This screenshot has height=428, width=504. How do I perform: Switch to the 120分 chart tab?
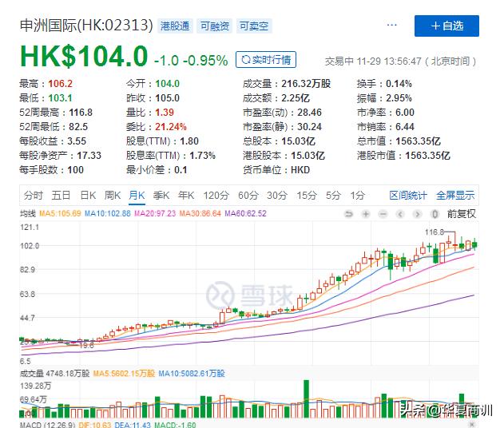coord(216,195)
